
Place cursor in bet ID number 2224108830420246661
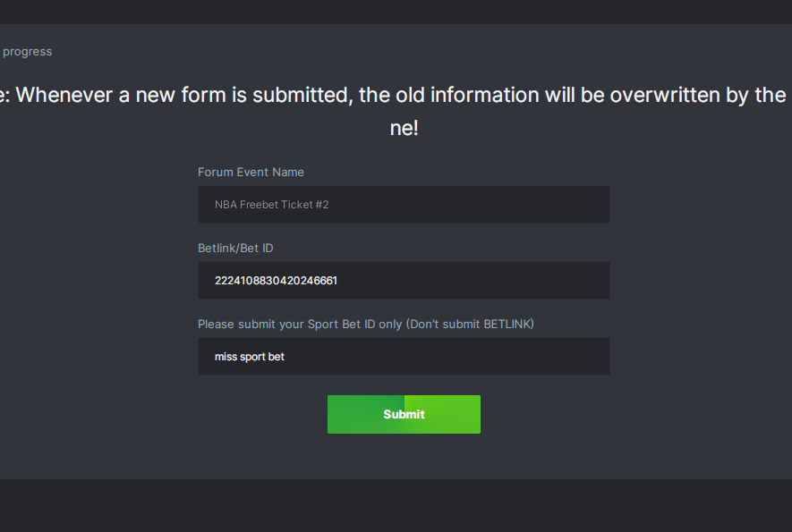tap(276, 281)
